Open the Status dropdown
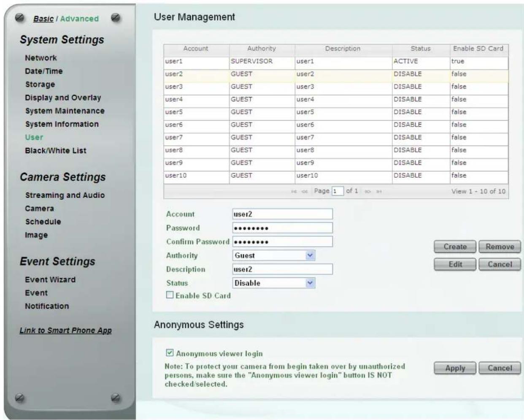Screen dimensions: 524x420 click(x=274, y=283)
